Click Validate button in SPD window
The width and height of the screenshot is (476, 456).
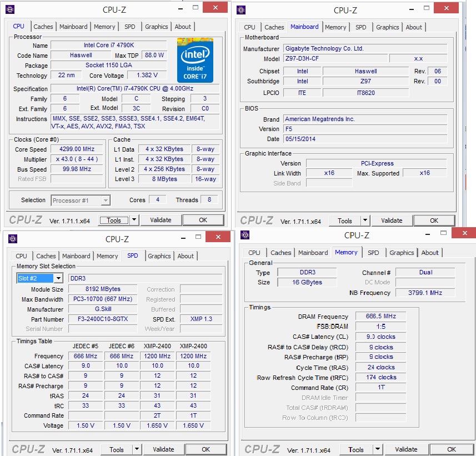pyautogui.click(x=163, y=449)
